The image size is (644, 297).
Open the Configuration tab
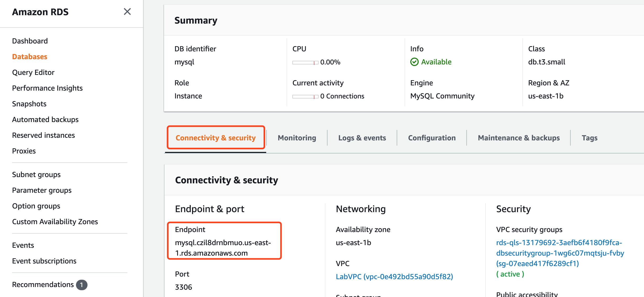tap(432, 138)
